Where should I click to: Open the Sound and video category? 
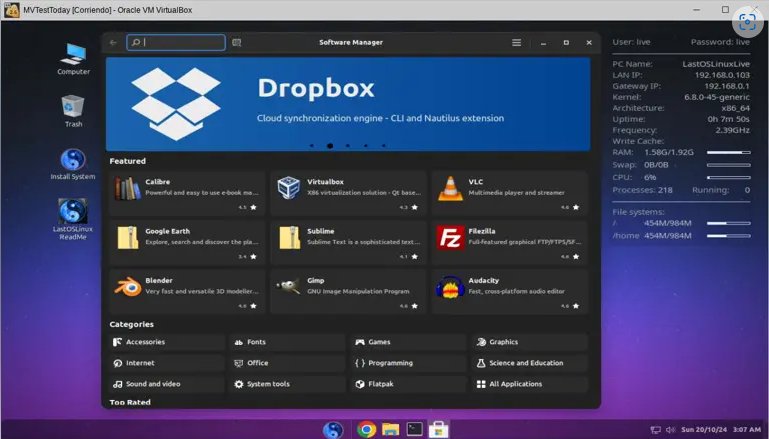(x=167, y=384)
